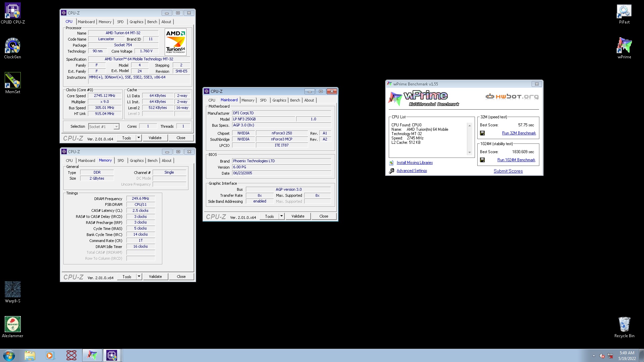Screen dimensions: 644x362
Task: Click Close button in Mainboard CPU-Z window
Action: pos(324,216)
